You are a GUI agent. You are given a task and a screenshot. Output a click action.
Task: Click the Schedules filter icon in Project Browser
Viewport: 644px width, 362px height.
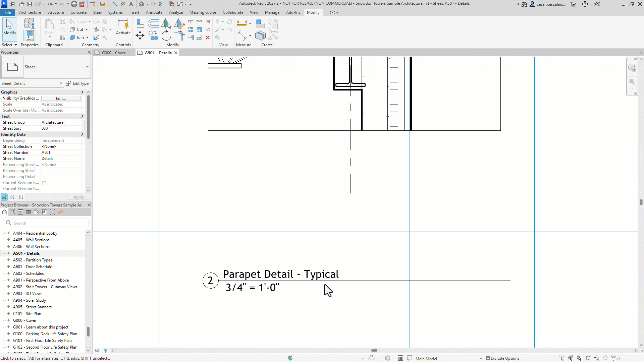tap(29, 212)
